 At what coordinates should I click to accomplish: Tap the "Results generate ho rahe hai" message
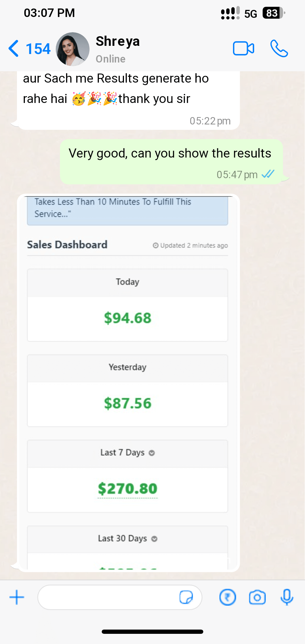(x=116, y=89)
